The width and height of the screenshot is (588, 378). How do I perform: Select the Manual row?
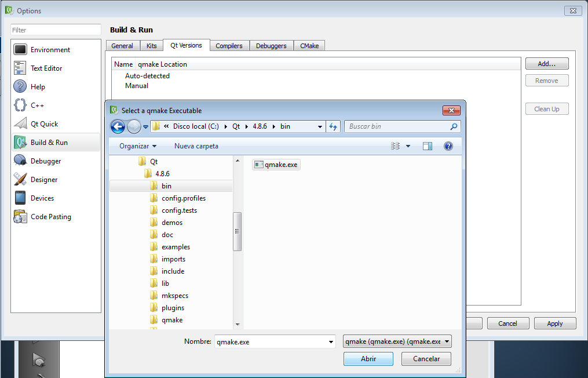(x=137, y=86)
